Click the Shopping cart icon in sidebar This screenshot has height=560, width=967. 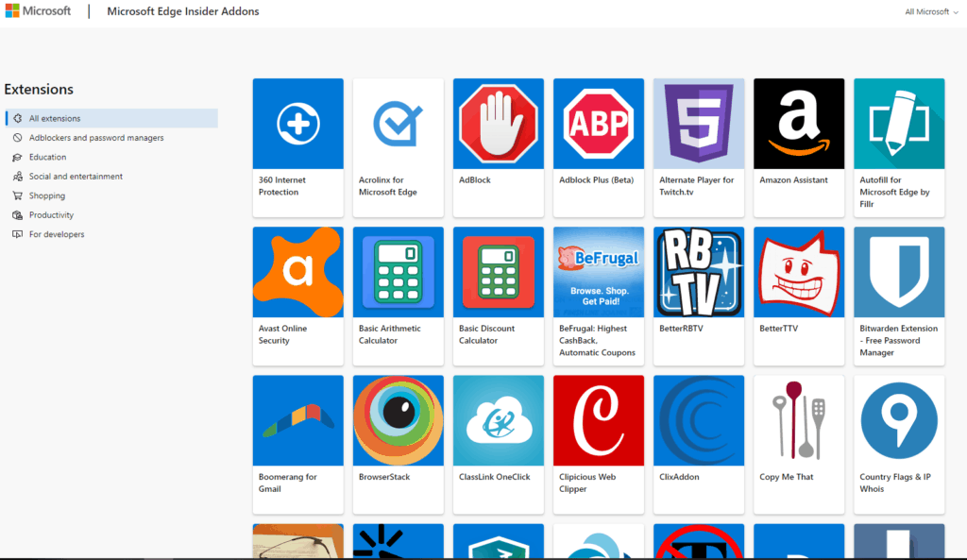pos(17,195)
